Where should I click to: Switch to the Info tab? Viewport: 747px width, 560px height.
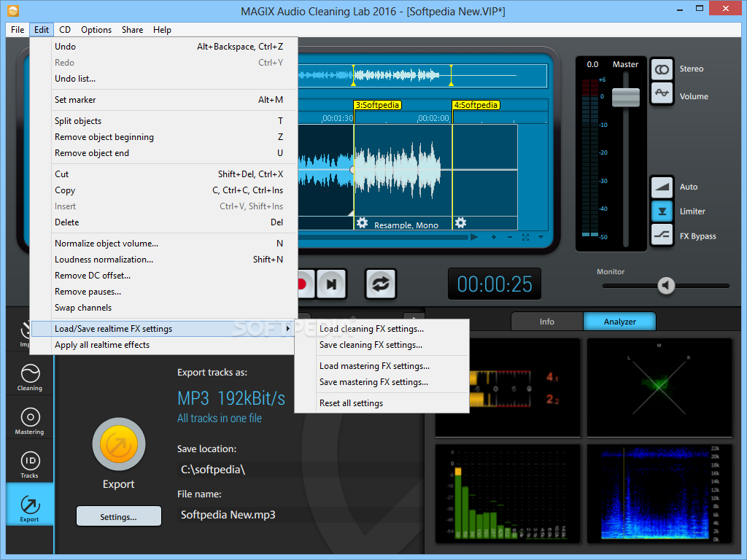coord(547,322)
